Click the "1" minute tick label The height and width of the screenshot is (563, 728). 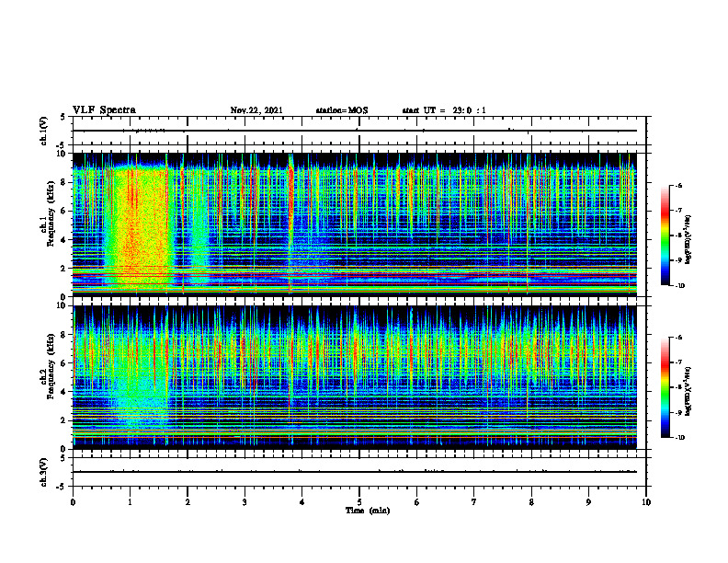(x=130, y=502)
